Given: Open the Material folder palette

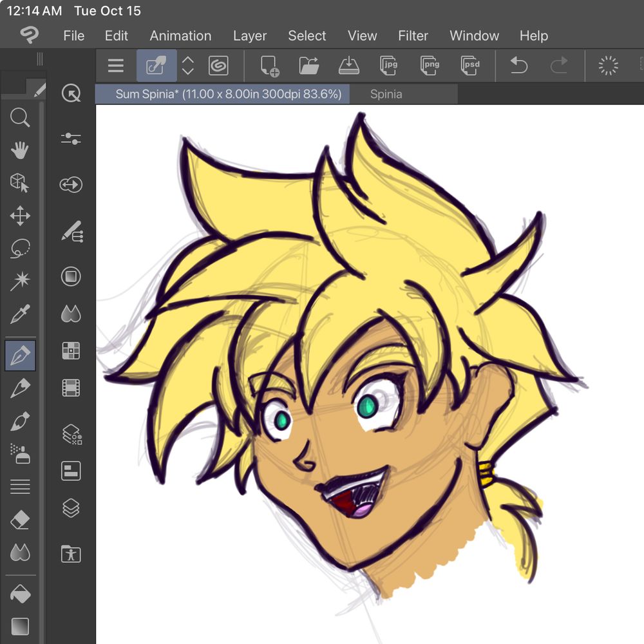Looking at the screenshot, I should click(71, 554).
